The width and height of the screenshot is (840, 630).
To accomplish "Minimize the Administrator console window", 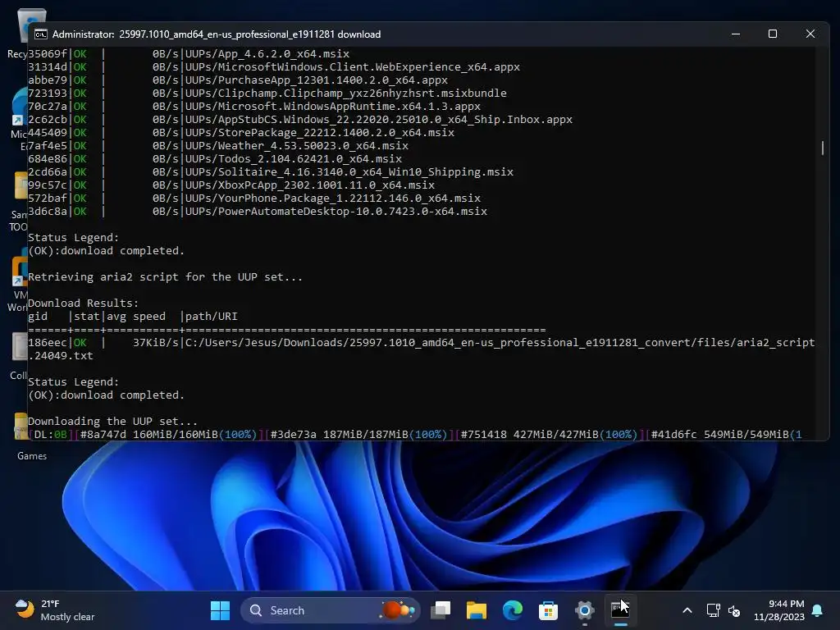I will [736, 34].
